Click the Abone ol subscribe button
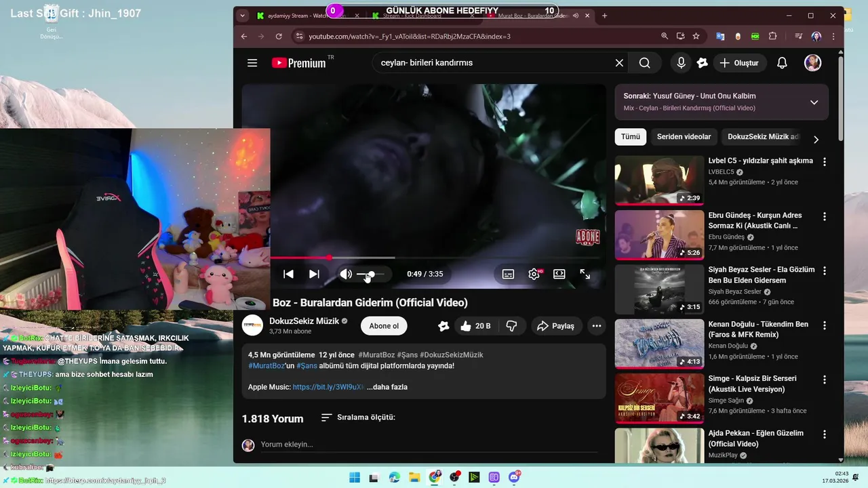The image size is (868, 488). 384,326
